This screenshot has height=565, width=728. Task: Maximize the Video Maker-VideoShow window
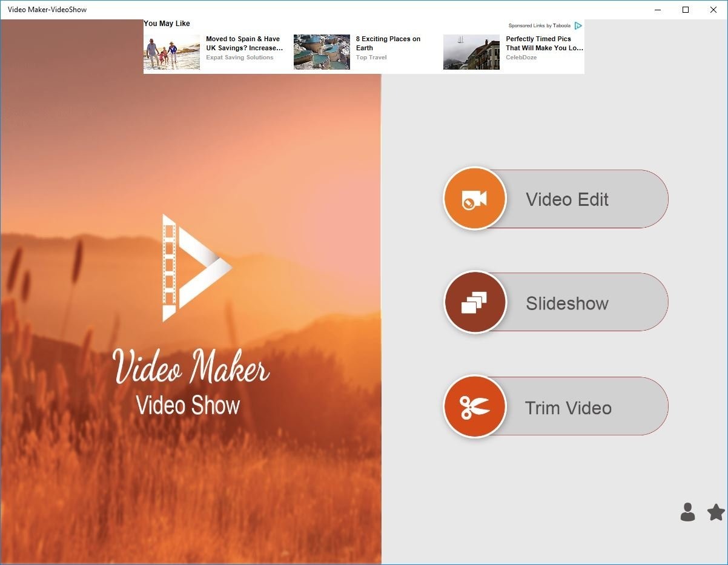tap(686, 10)
